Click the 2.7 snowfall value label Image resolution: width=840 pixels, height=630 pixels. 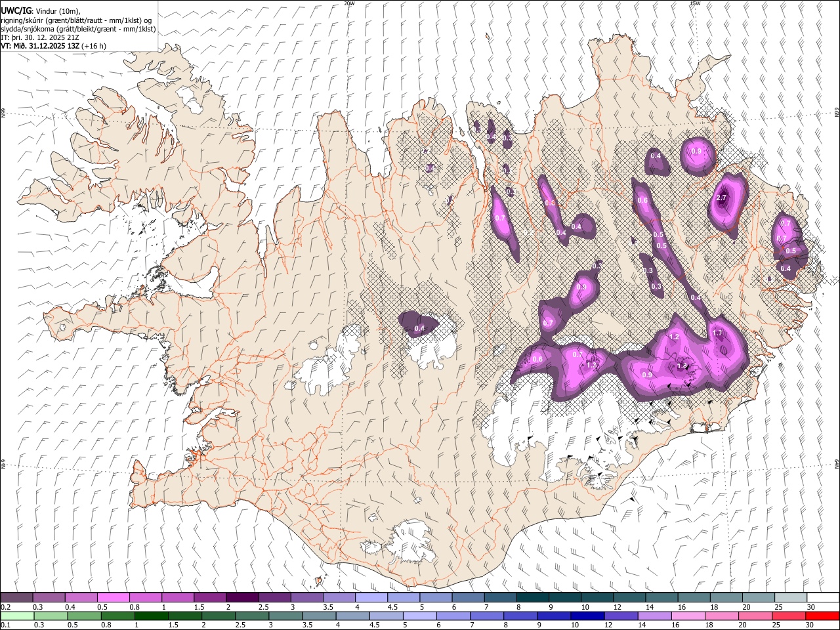[722, 198]
